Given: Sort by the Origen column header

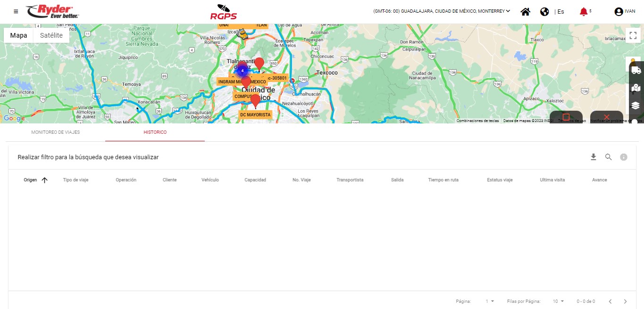Looking at the screenshot, I should [31, 180].
